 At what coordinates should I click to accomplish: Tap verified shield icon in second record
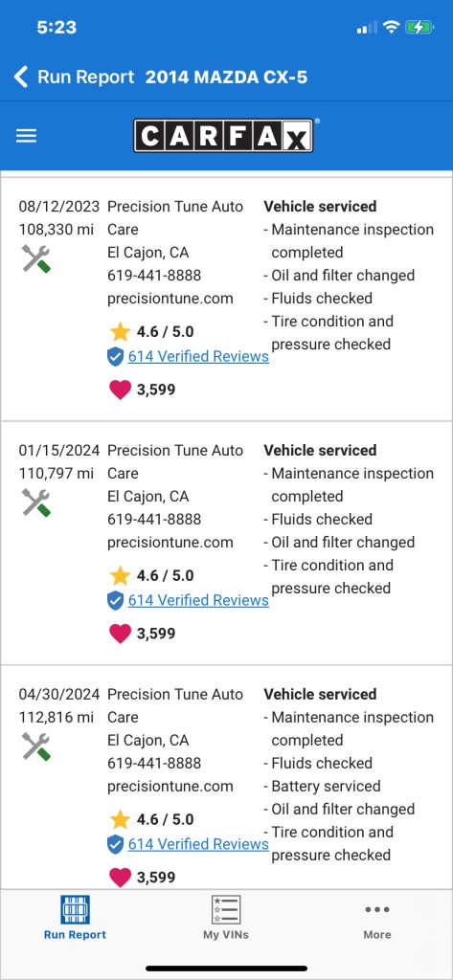click(x=115, y=601)
